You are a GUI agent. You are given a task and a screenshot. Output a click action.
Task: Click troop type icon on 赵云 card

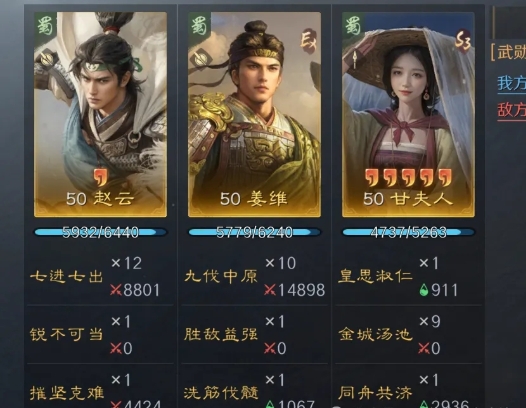click(47, 59)
